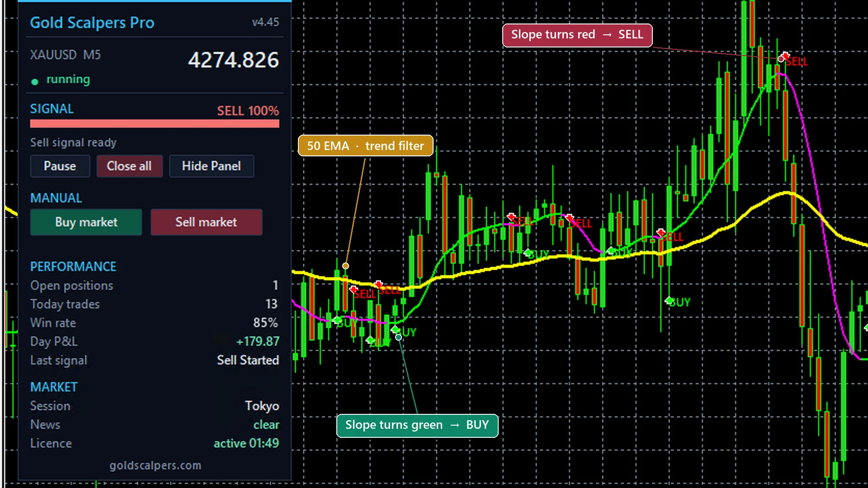The height and width of the screenshot is (488, 868).
Task: Click the Today trades count 13
Action: [x=271, y=304]
